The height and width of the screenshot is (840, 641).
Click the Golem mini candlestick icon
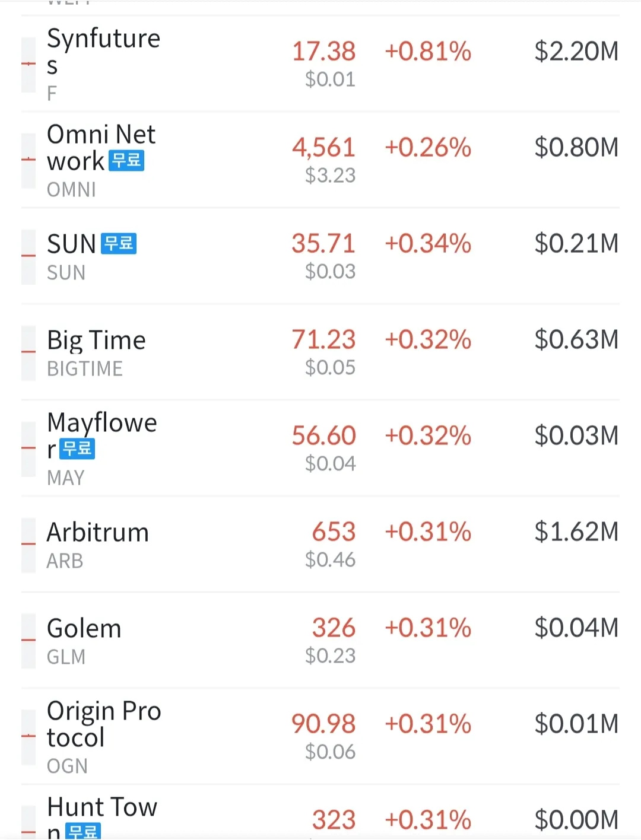28,641
